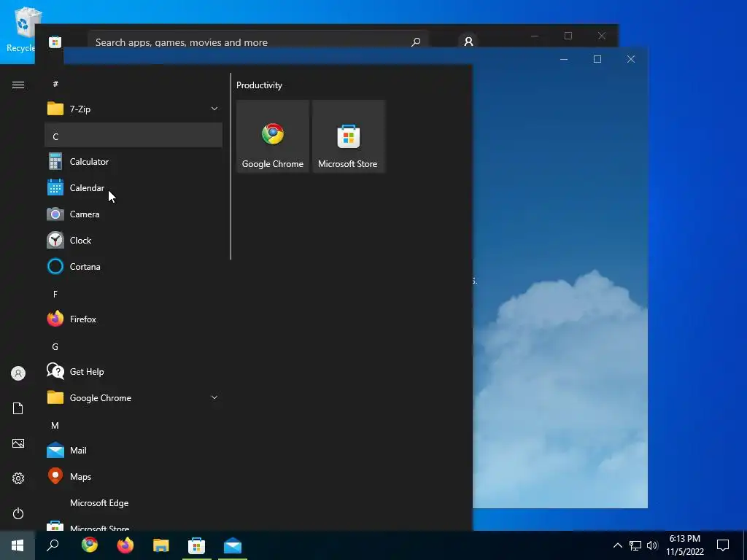The width and height of the screenshot is (747, 560).
Task: Expand the 7-Zip folder chevron
Action: [x=214, y=109]
